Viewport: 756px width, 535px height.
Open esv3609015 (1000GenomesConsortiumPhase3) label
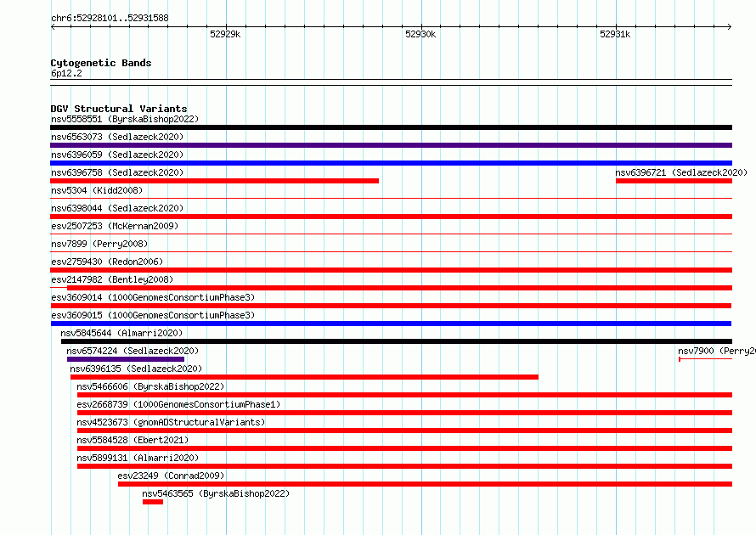tap(153, 315)
